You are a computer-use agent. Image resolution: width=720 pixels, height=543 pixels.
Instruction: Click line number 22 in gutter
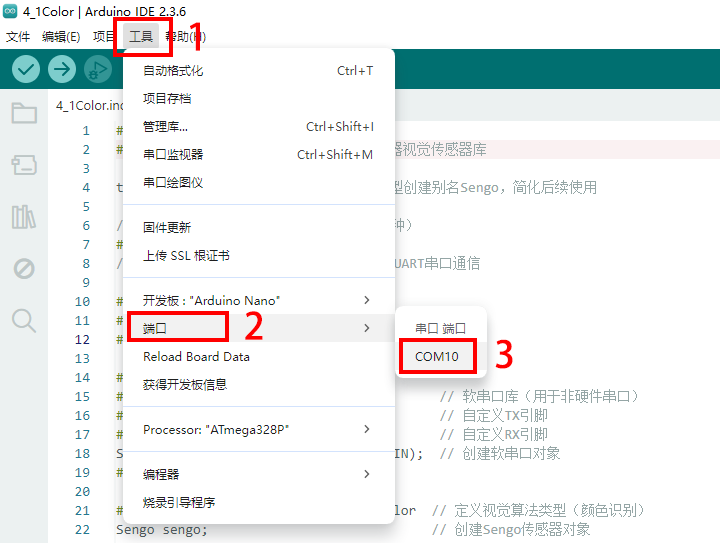pyautogui.click(x=82, y=530)
